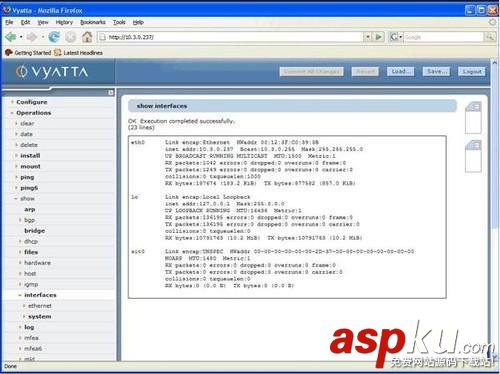Select the ping tree item

27,177
